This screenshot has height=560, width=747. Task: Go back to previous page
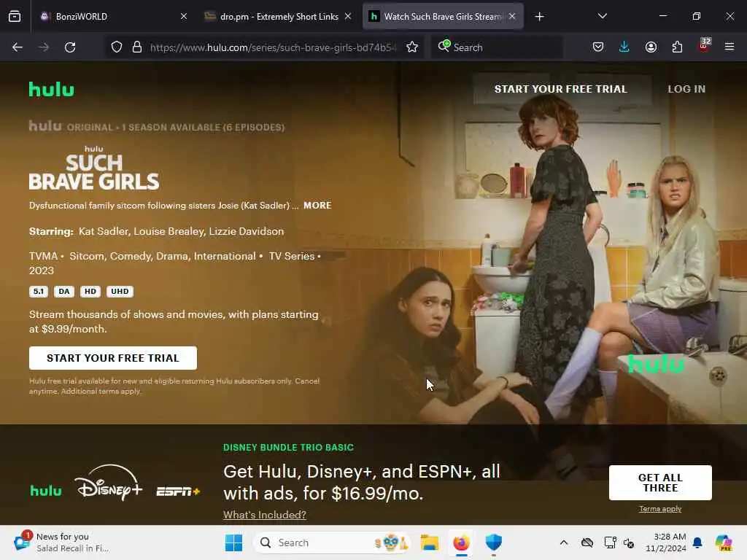point(18,47)
